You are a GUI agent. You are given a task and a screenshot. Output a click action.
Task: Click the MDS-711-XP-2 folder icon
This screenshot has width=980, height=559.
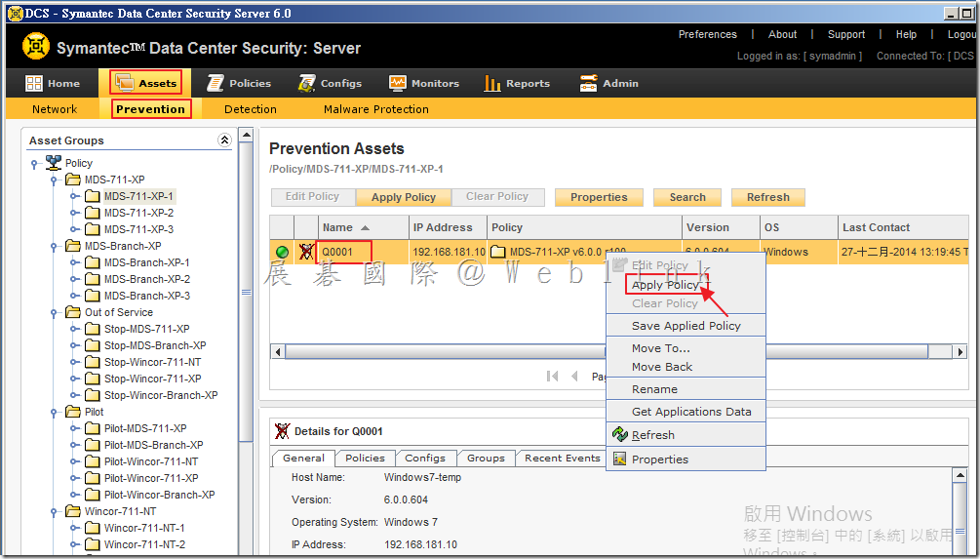tap(93, 213)
